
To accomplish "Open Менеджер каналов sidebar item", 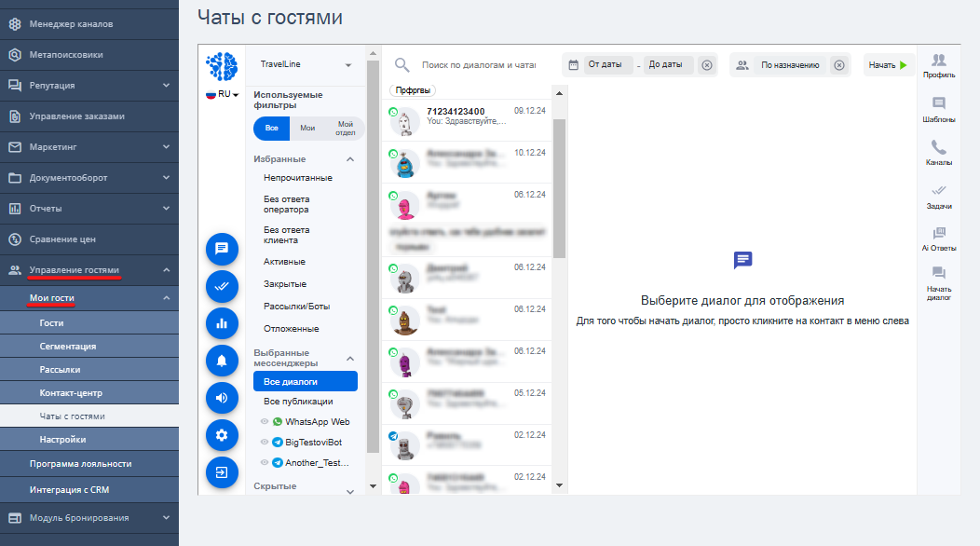I will 89,24.
